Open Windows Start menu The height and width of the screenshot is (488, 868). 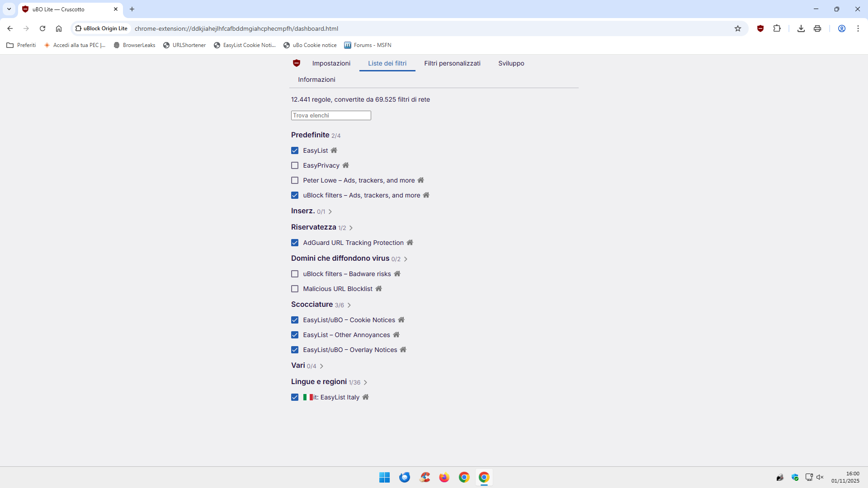tap(385, 477)
